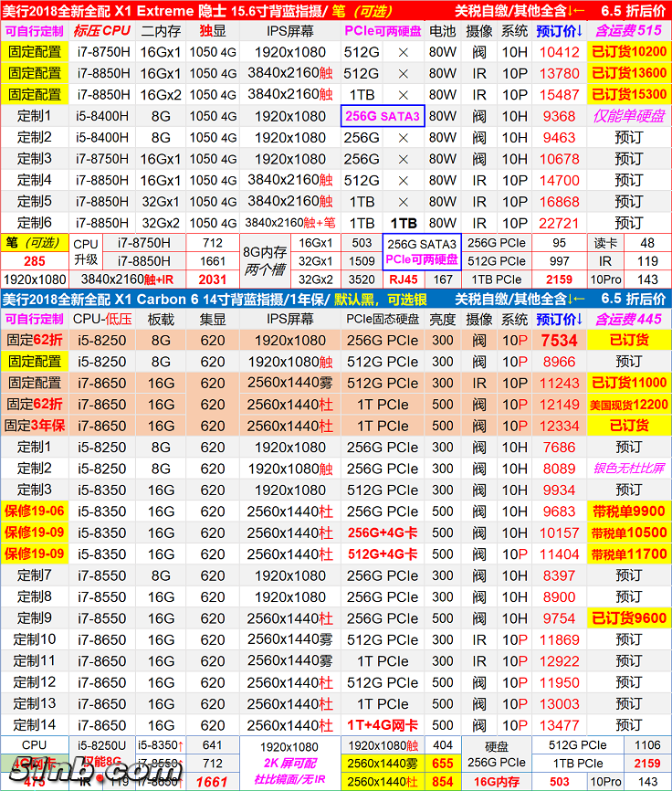The image size is (672, 791).
Task: Select the 1T+4G网卡 storage cell
Action: pos(383,725)
